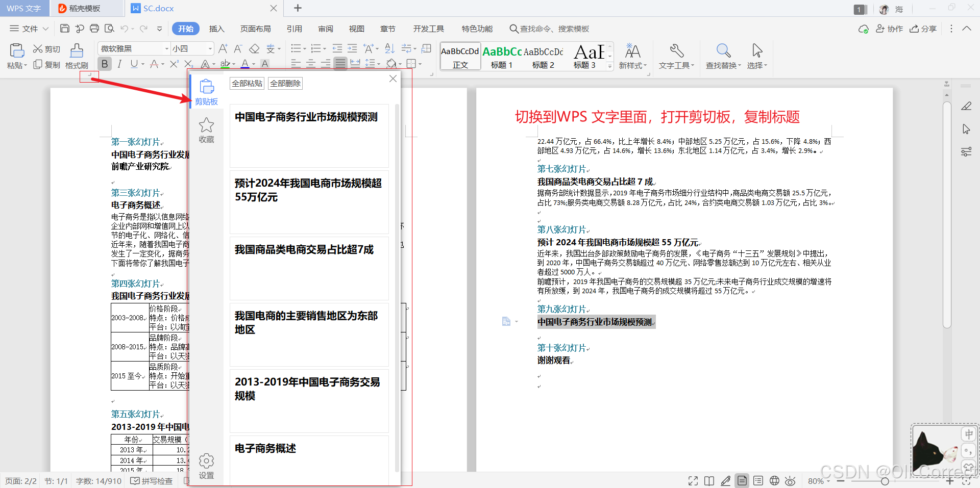Click the Share (分享) button

tap(923, 29)
